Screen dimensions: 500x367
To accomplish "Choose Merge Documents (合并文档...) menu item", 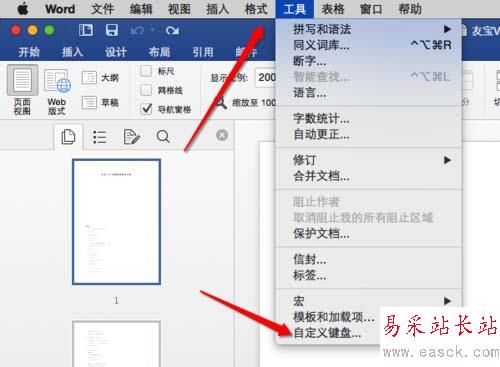I will tap(368, 176).
